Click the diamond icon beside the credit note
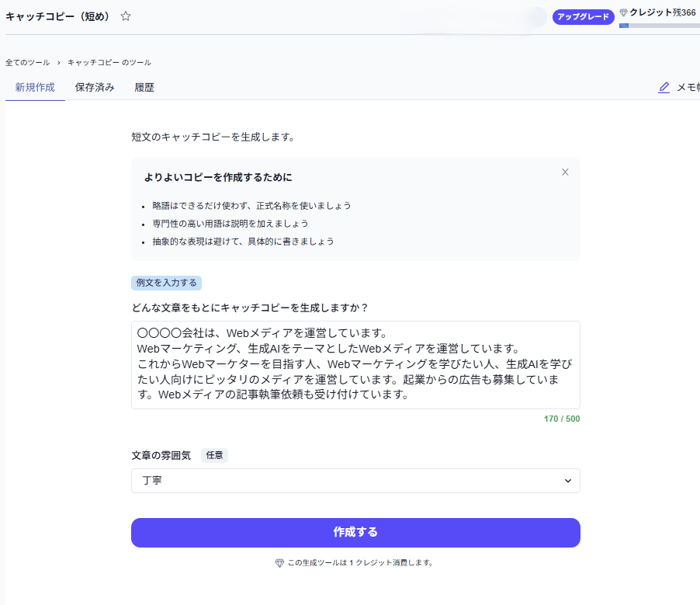 tap(279, 563)
